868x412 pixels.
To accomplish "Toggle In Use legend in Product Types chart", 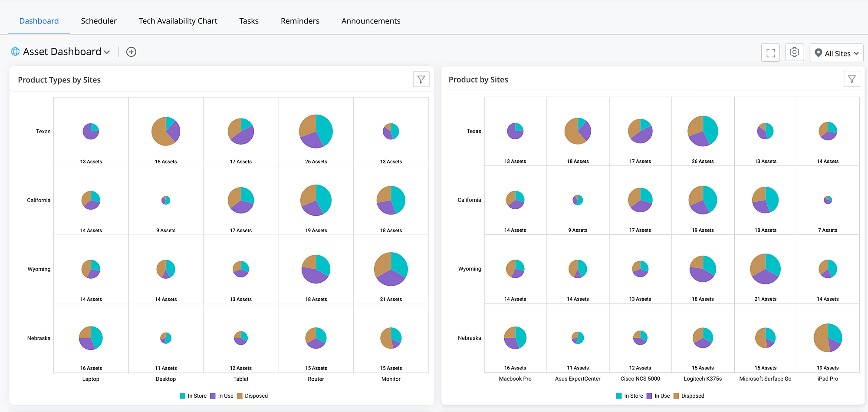I will 222,396.
